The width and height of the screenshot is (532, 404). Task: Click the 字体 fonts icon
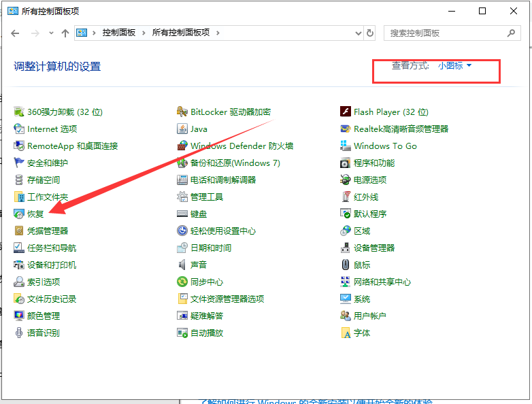(x=346, y=333)
